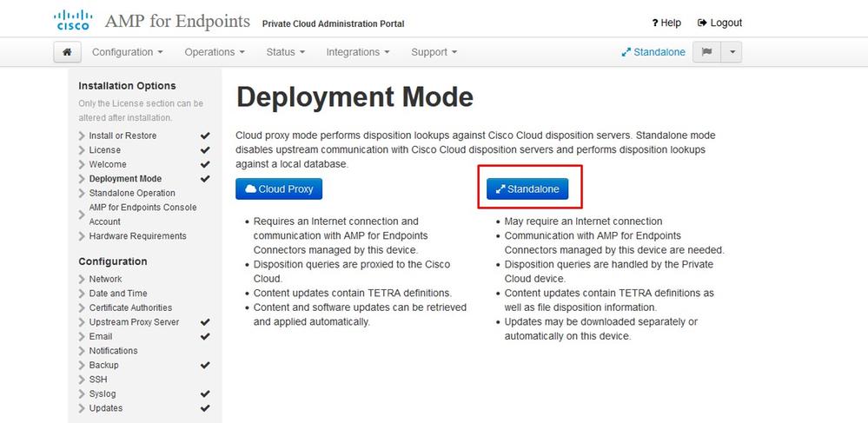Open the Status menu
The image size is (868, 423).
coord(286,52)
